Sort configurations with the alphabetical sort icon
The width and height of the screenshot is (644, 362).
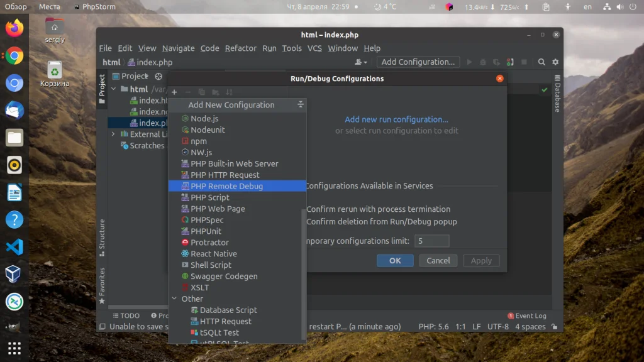pos(230,92)
